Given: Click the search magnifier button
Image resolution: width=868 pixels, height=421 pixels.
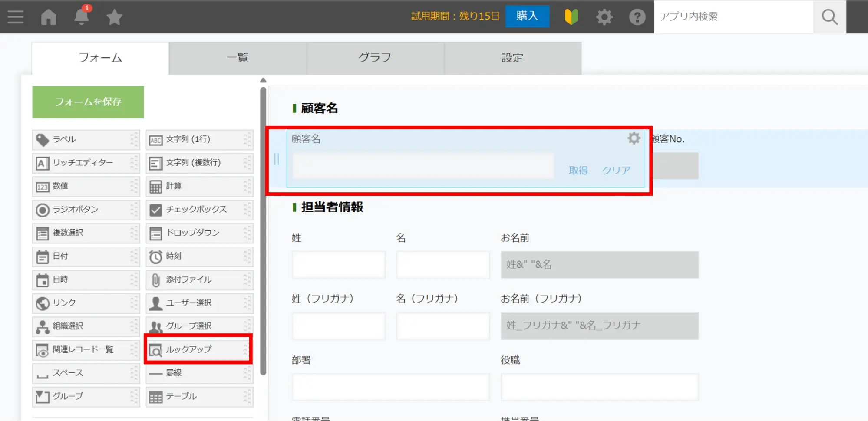Looking at the screenshot, I should coord(829,17).
